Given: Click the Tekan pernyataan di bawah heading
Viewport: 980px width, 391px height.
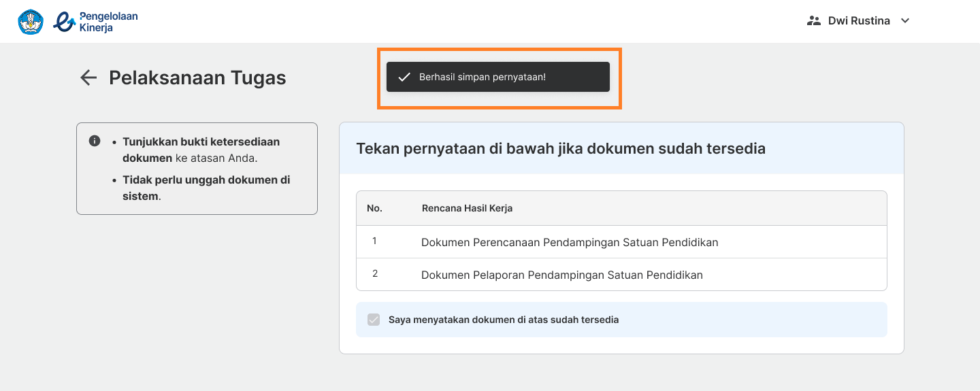Looking at the screenshot, I should pyautogui.click(x=561, y=148).
